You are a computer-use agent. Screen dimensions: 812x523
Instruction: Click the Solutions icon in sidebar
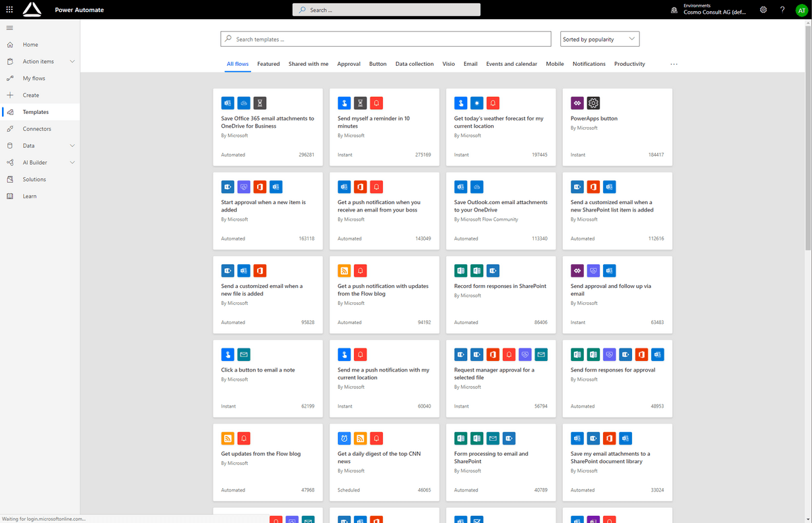(x=10, y=179)
